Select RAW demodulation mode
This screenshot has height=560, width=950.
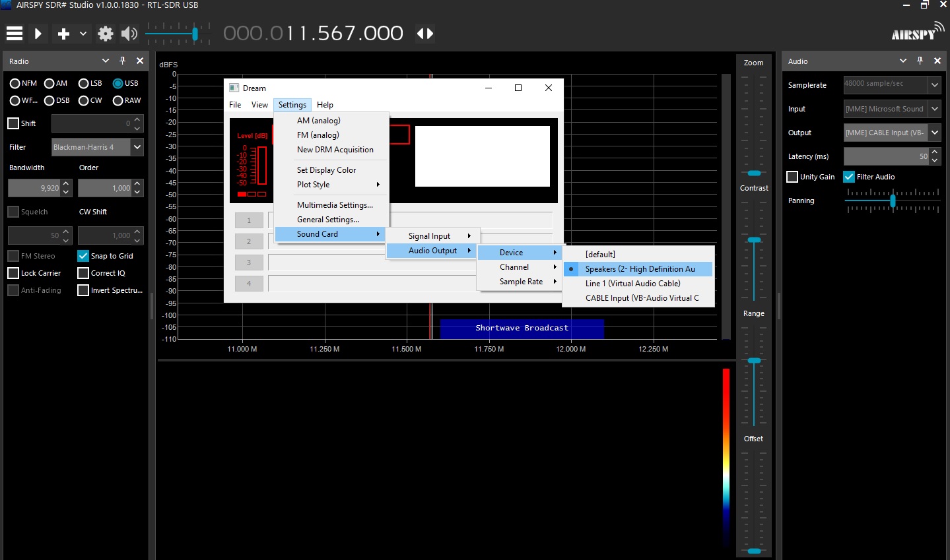pyautogui.click(x=127, y=100)
